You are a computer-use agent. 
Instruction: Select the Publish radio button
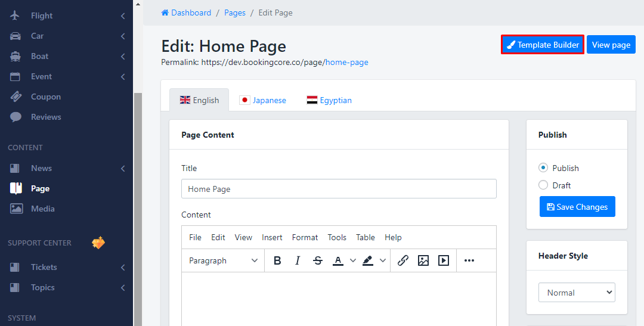543,168
